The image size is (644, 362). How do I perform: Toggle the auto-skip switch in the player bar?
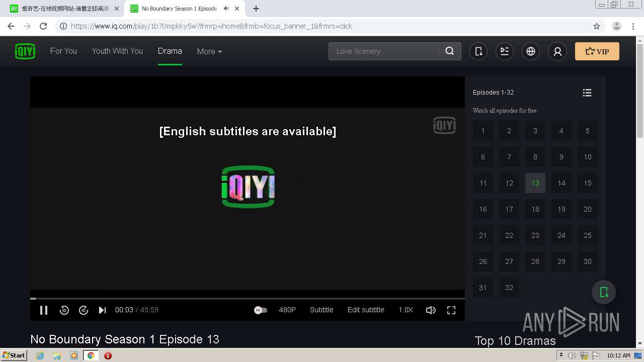coord(261,310)
